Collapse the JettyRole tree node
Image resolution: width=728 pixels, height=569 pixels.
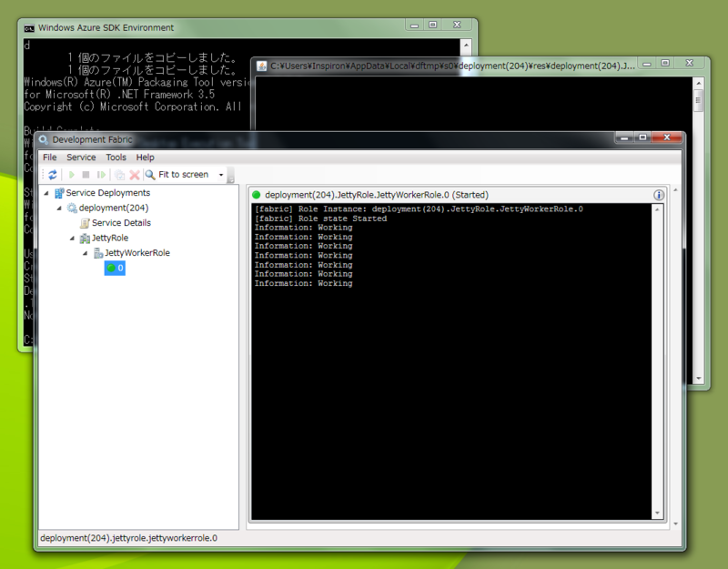point(73,239)
